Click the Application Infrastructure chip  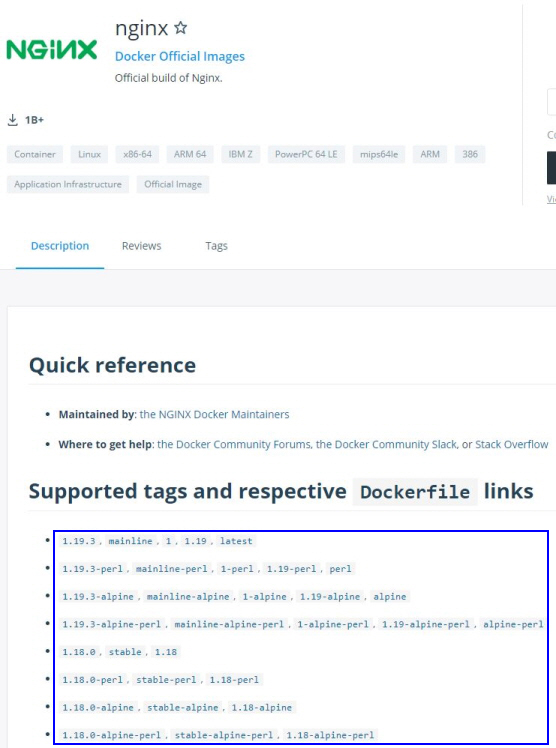coord(68,184)
